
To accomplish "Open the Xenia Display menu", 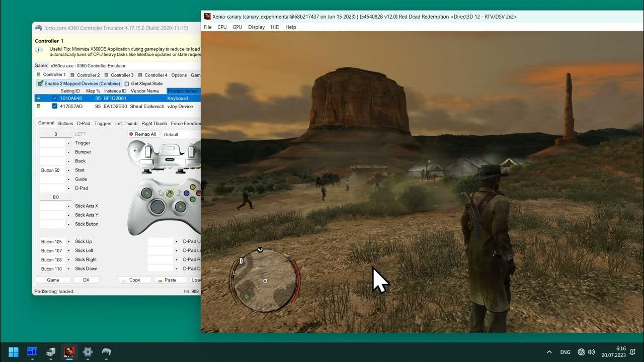I will coord(256,27).
